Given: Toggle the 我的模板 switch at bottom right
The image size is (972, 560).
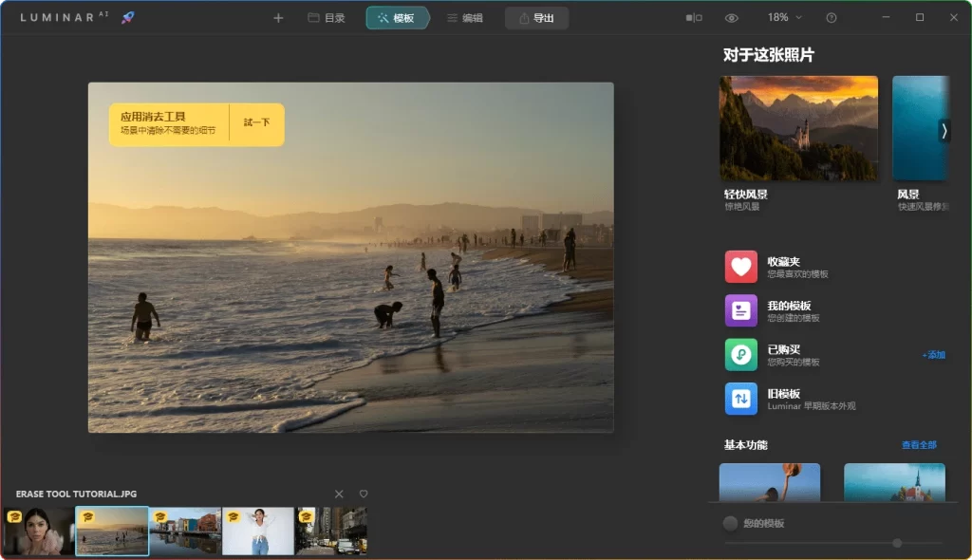Looking at the screenshot, I should 731,523.
